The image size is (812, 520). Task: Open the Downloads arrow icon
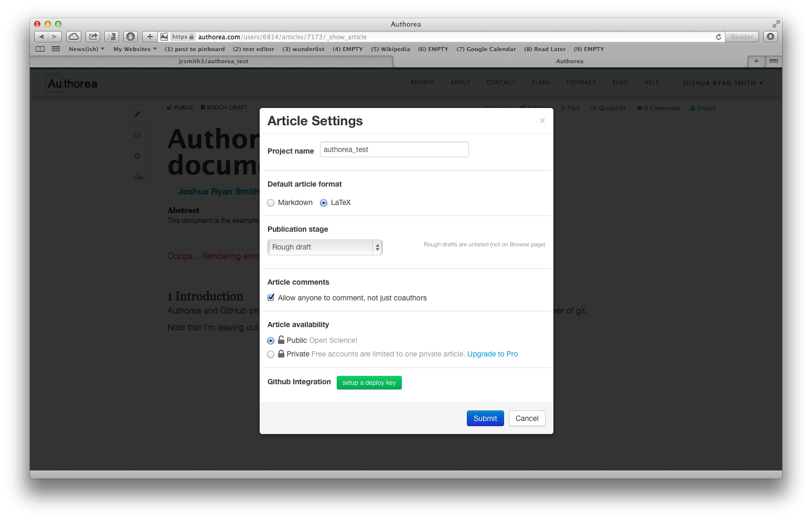tap(771, 37)
